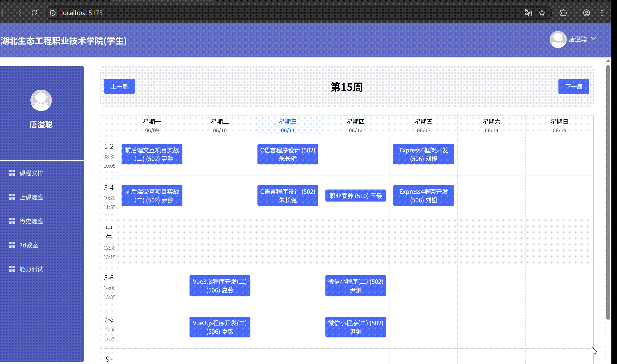
Task: Go to 上课选座 menu item
Action: click(x=31, y=197)
